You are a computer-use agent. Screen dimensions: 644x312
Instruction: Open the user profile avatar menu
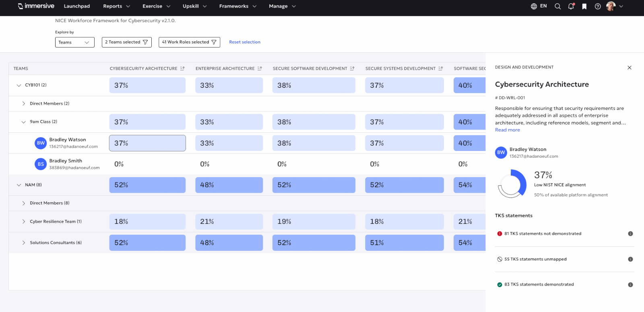615,6
